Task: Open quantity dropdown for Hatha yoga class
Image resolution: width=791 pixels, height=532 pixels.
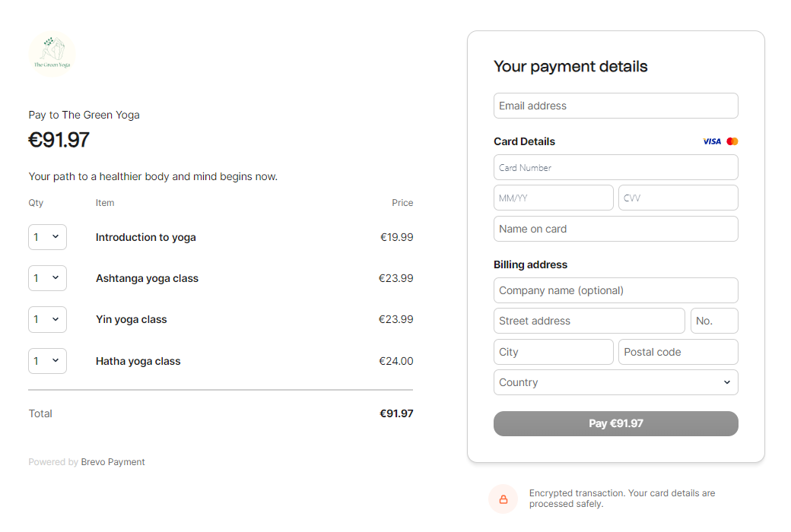Action: 47,361
